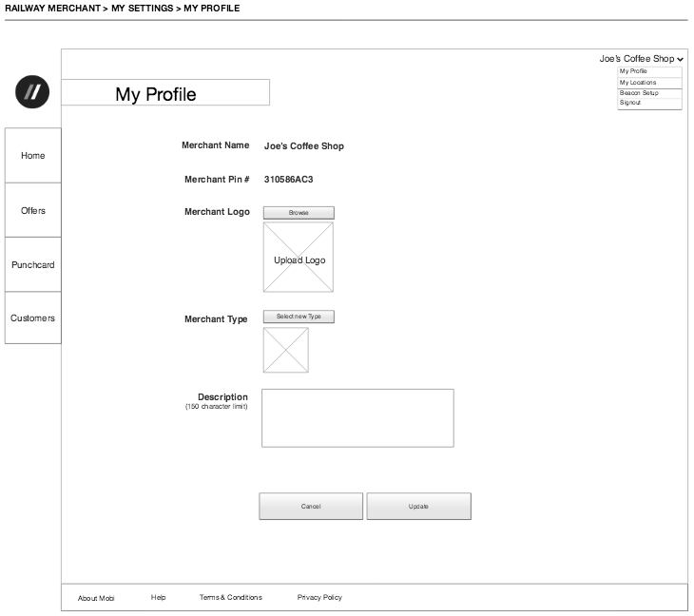Click the Select new Type button
694x616 pixels.
pos(299,317)
